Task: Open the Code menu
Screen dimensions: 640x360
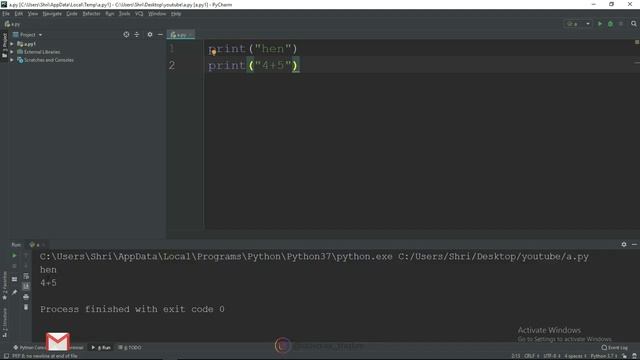Action: point(72,14)
